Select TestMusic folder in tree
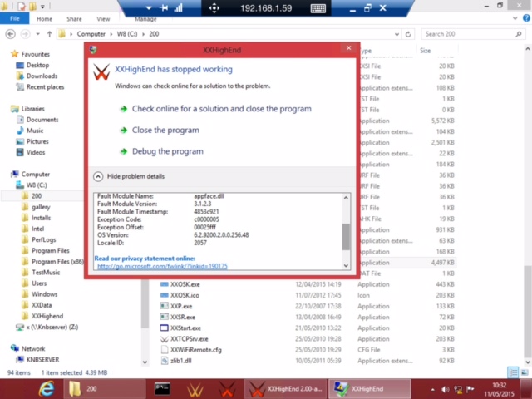This screenshot has height=399, width=532. 46,273
